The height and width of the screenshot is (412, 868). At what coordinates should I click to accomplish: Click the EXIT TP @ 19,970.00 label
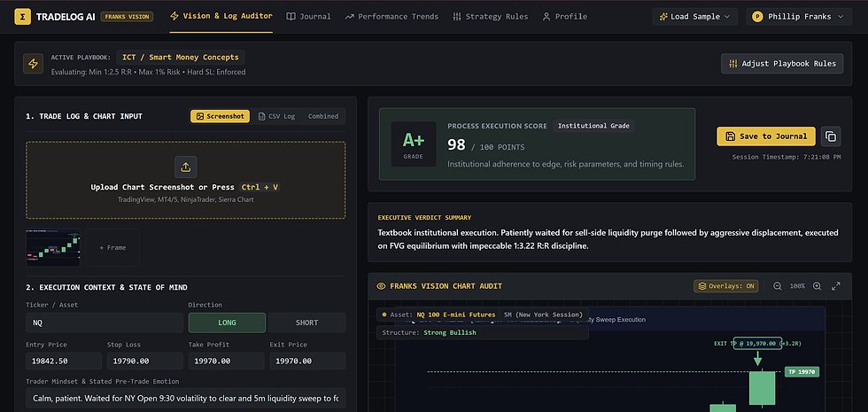(758, 344)
